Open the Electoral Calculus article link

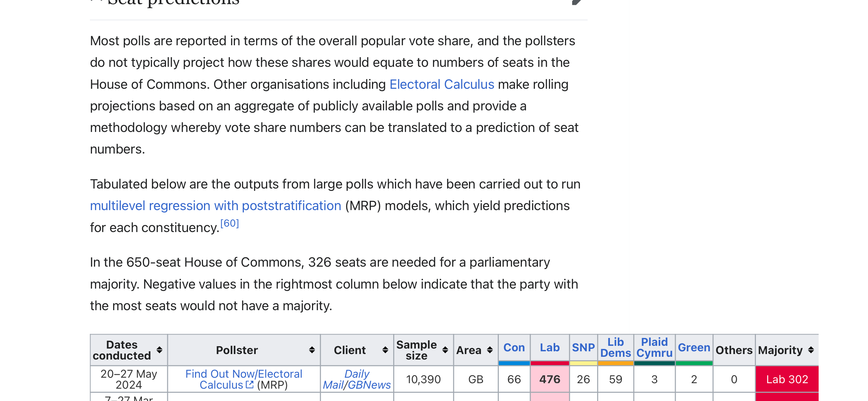[x=442, y=84]
